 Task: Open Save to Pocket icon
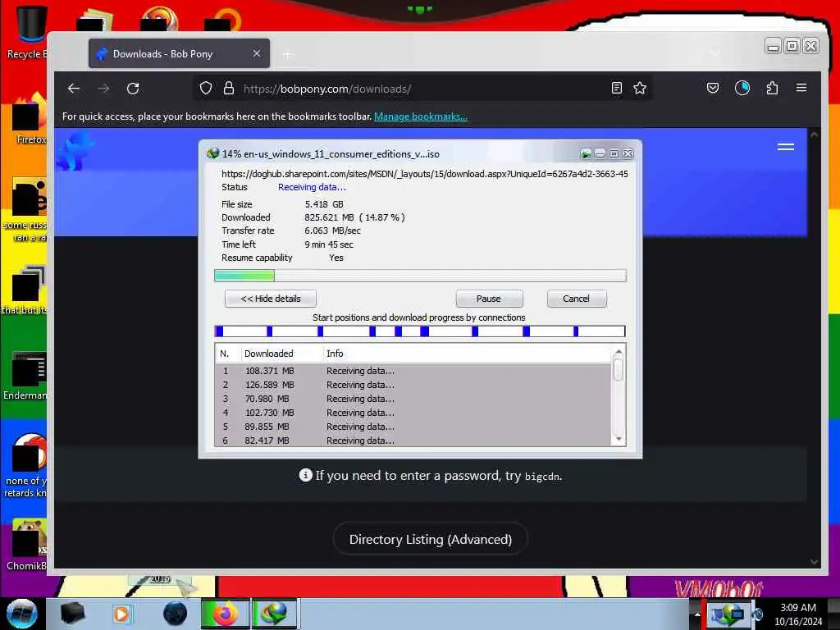pos(713,89)
